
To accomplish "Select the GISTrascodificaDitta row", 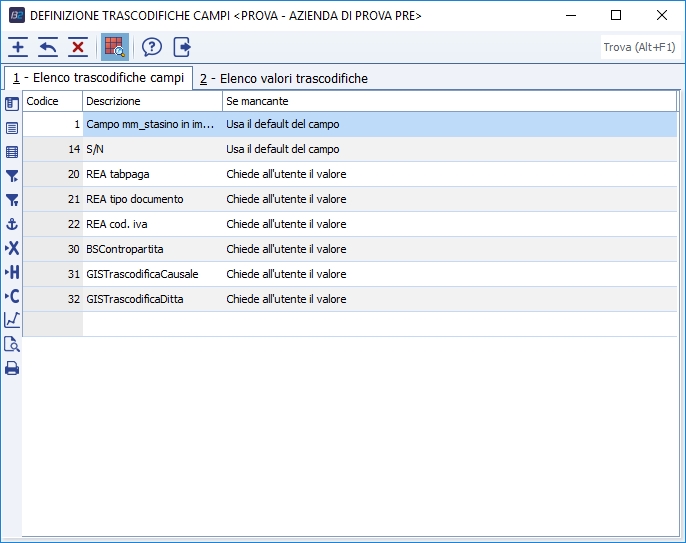I will (150, 299).
